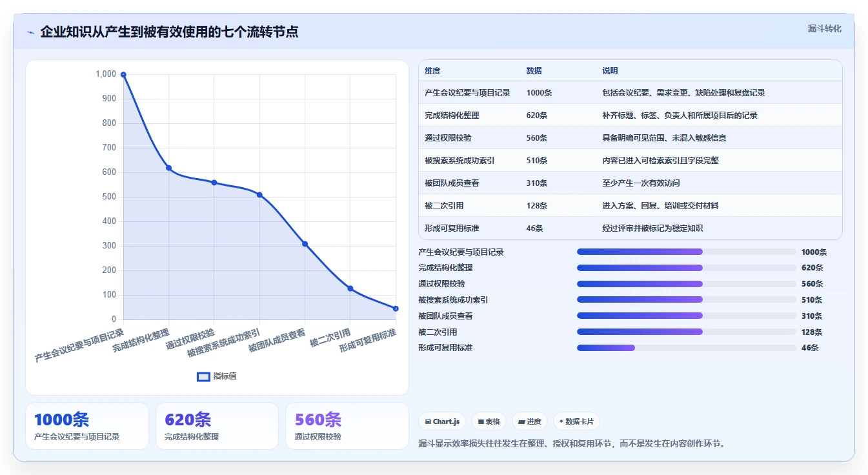Click the table value 510条
Image resolution: width=868 pixels, height=475 pixels.
pyautogui.click(x=537, y=161)
